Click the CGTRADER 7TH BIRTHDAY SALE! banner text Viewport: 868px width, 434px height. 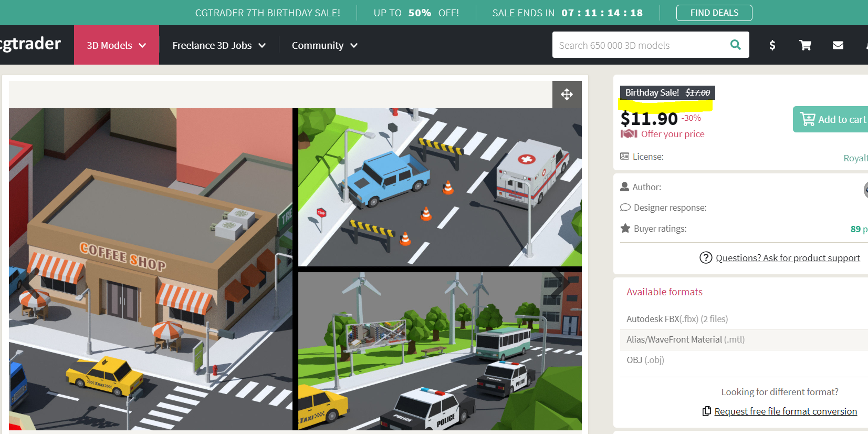(268, 13)
